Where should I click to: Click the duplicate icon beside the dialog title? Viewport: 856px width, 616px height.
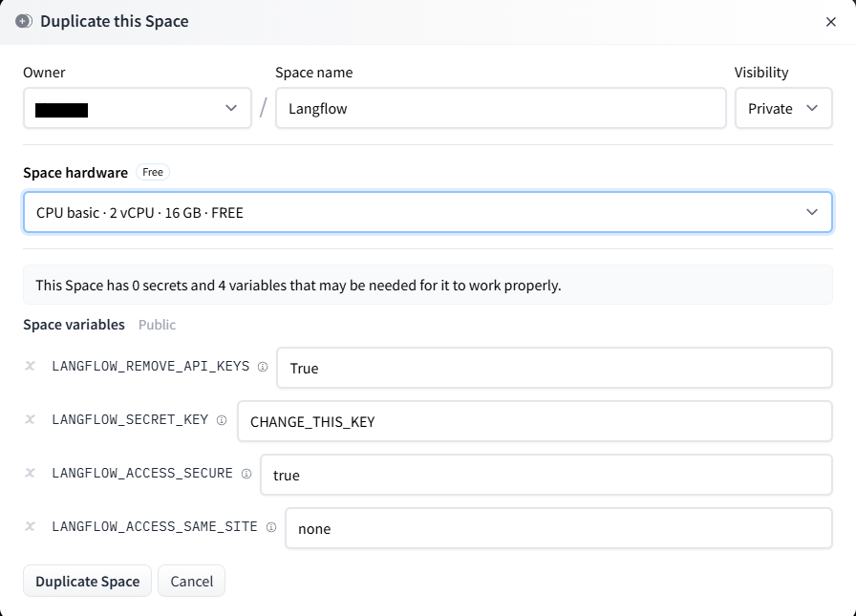tap(24, 21)
